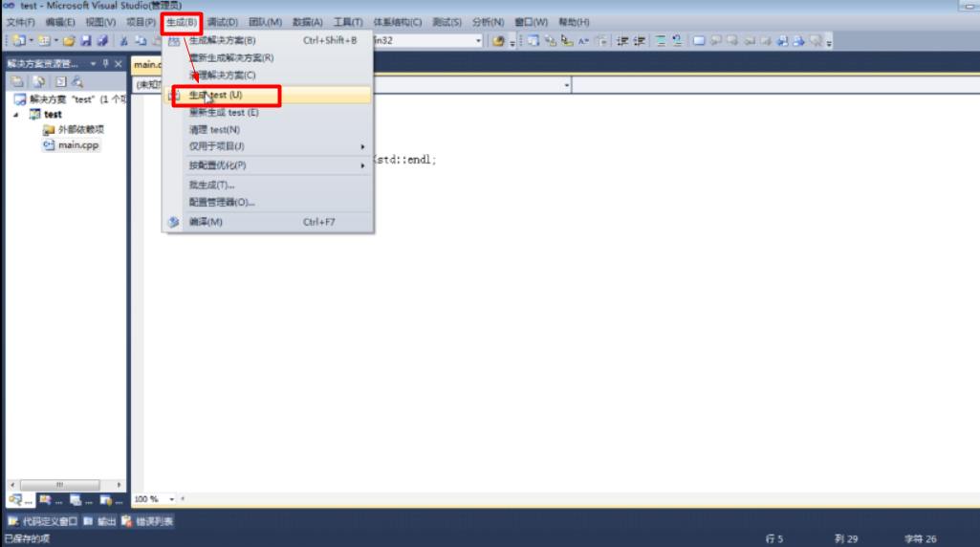Click the Uncomment Selection toolbar icon
Viewport: 980px width, 547px height.
(678, 41)
